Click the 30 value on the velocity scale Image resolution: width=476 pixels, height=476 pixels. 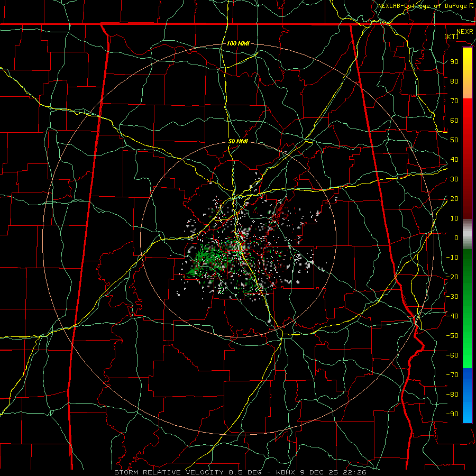[x=454, y=179]
